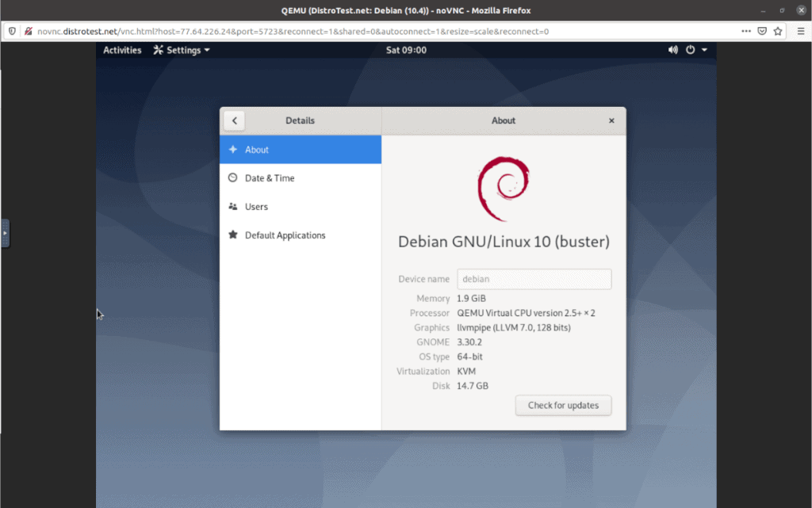Click the Virtualization value KVM
This screenshot has height=508, width=812.
466,371
